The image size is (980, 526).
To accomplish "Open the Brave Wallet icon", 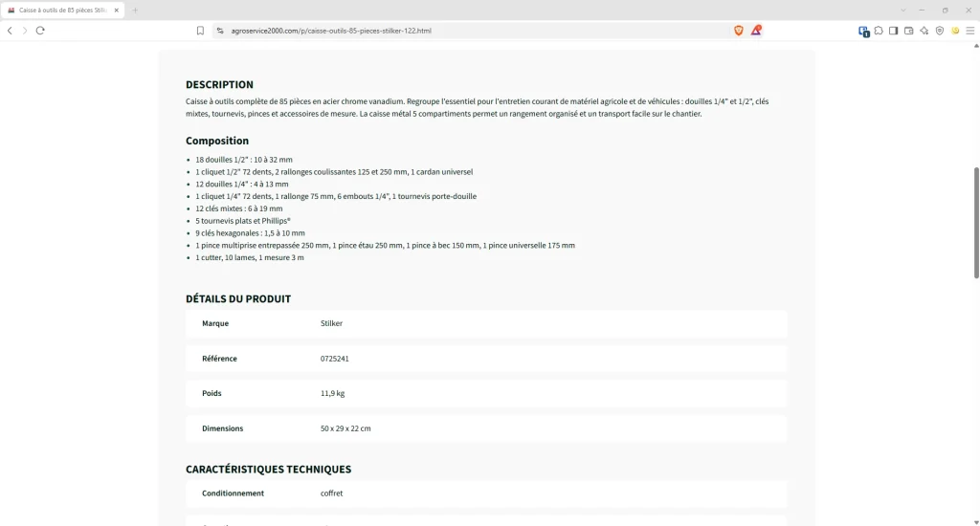I will click(909, 31).
